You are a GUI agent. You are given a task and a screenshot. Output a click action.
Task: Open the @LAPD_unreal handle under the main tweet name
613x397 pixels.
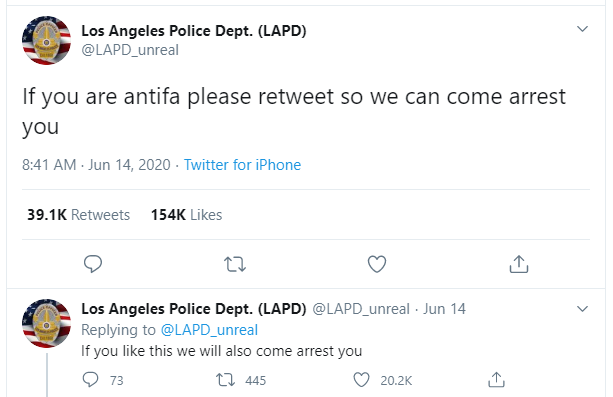(x=130, y=50)
